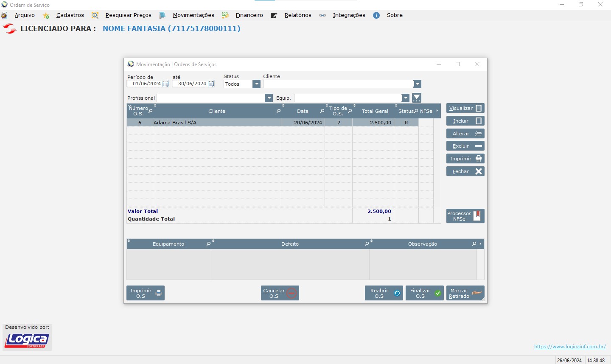Click the funnel filter icon next to Equip.
Screen dimensions: 611x364
[x=417, y=98]
